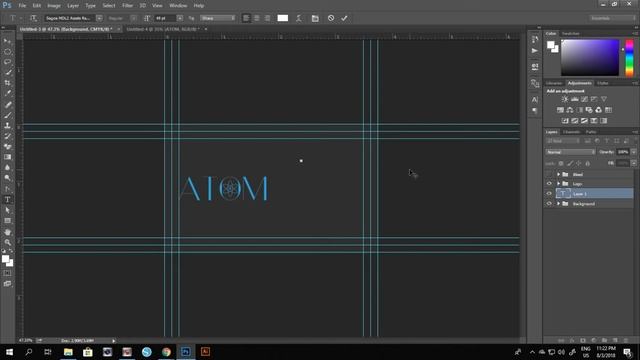Open Windows Start menu
The width and height of the screenshot is (640, 360).
click(x=9, y=352)
